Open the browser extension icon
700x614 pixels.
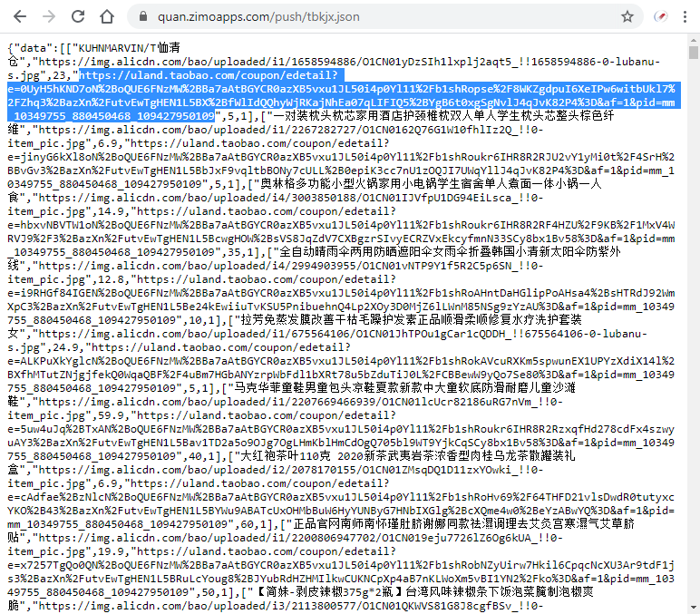pos(661,17)
